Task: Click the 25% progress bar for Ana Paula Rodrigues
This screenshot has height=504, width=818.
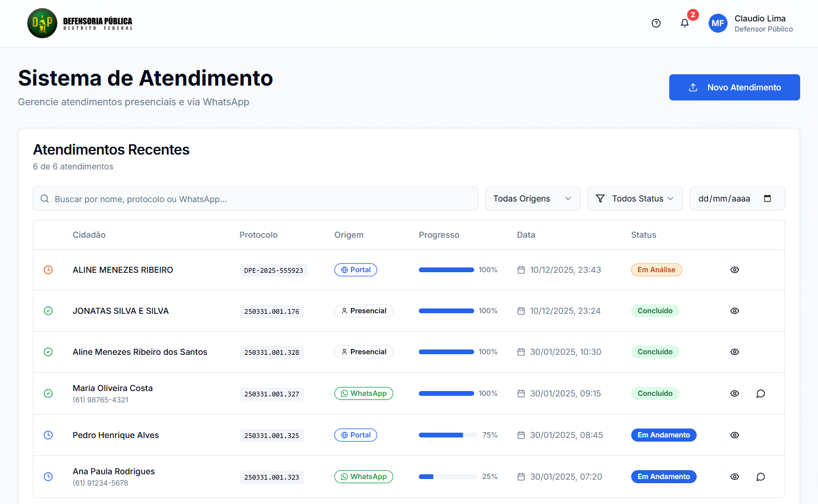Action: (447, 477)
